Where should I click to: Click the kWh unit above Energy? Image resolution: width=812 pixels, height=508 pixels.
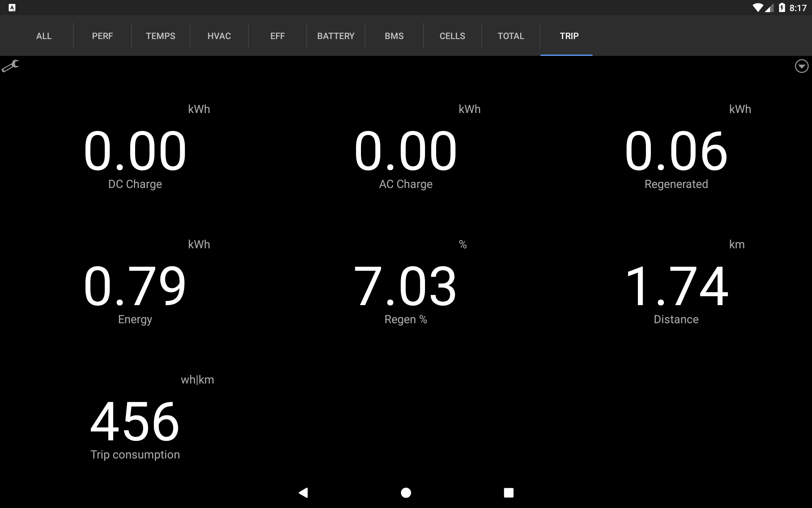(199, 244)
